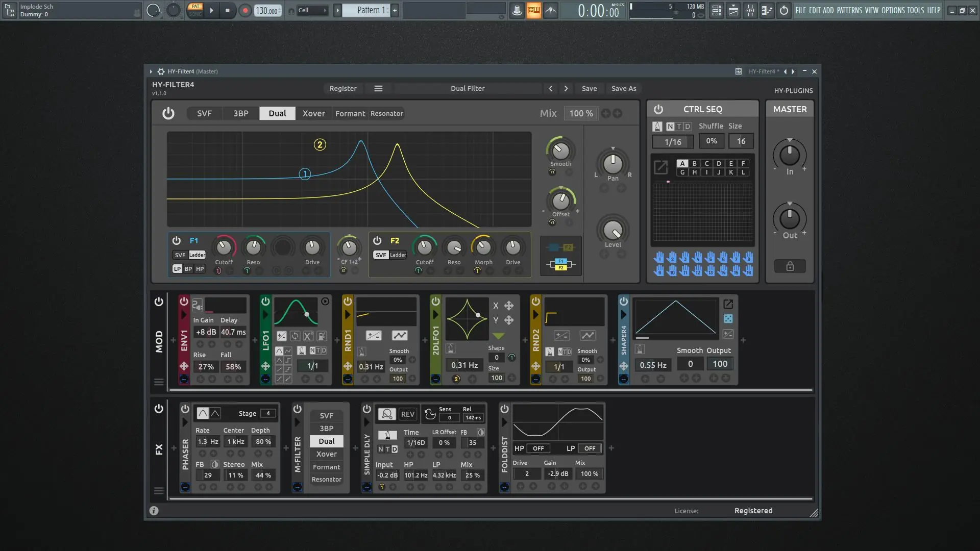Open the Cell dropdown in the toolbar
Screen dimensions: 980x551
[312, 10]
